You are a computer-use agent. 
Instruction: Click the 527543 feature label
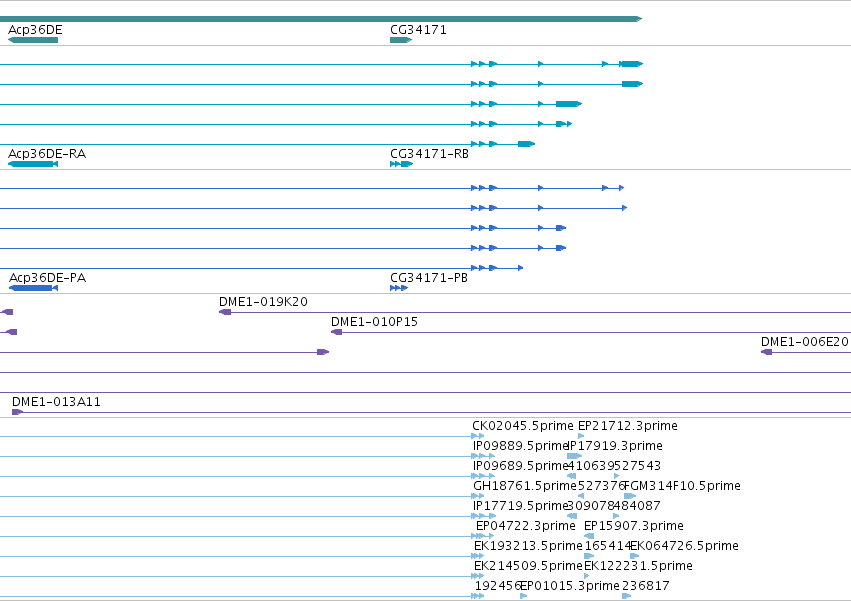pyautogui.click(x=637, y=466)
